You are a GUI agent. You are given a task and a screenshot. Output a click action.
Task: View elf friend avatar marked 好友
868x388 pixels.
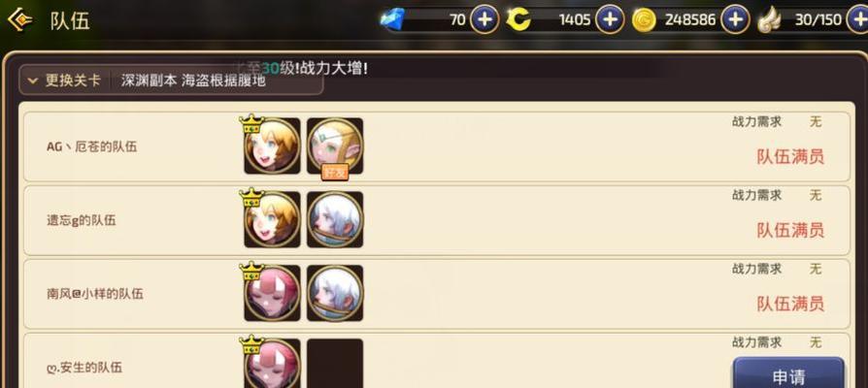(x=335, y=145)
